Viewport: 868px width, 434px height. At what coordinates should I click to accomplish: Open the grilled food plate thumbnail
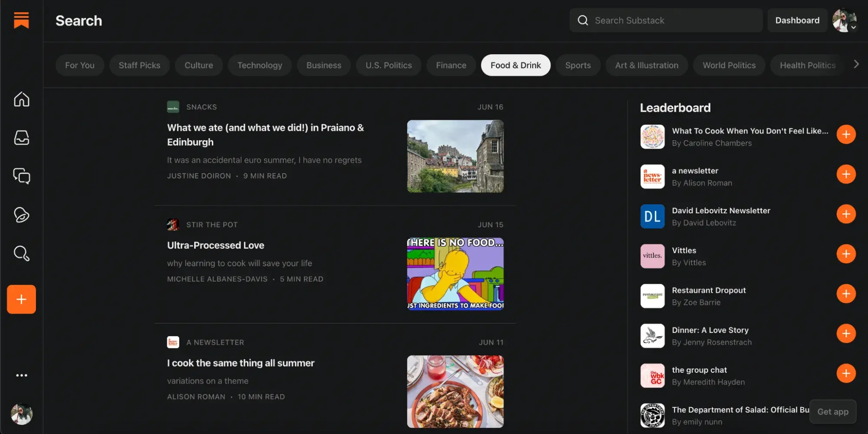[455, 391]
